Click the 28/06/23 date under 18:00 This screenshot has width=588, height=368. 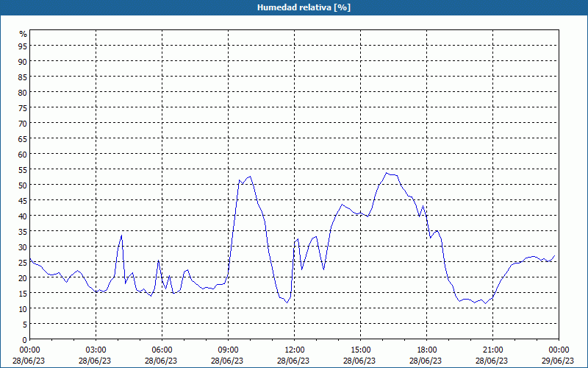point(426,361)
